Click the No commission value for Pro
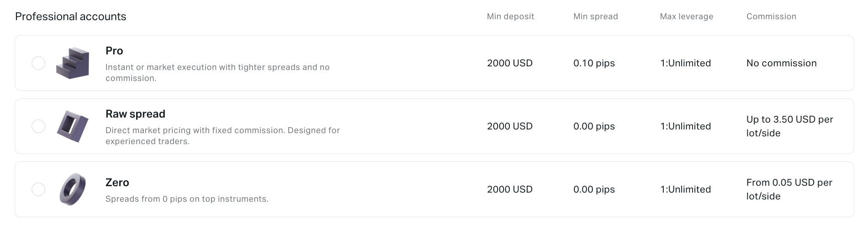This screenshot has width=868, height=231. [x=782, y=63]
